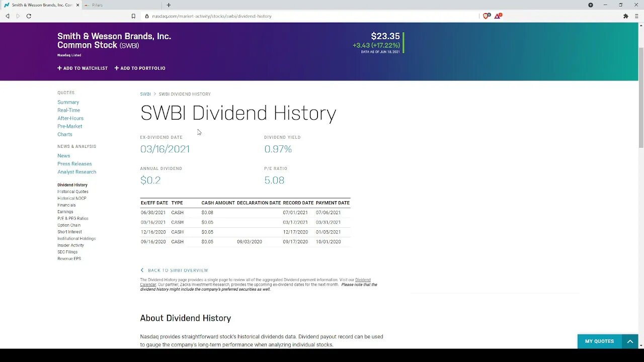644x362 pixels.
Task: Click P/E ratio 5.08 value
Action: click(x=274, y=180)
